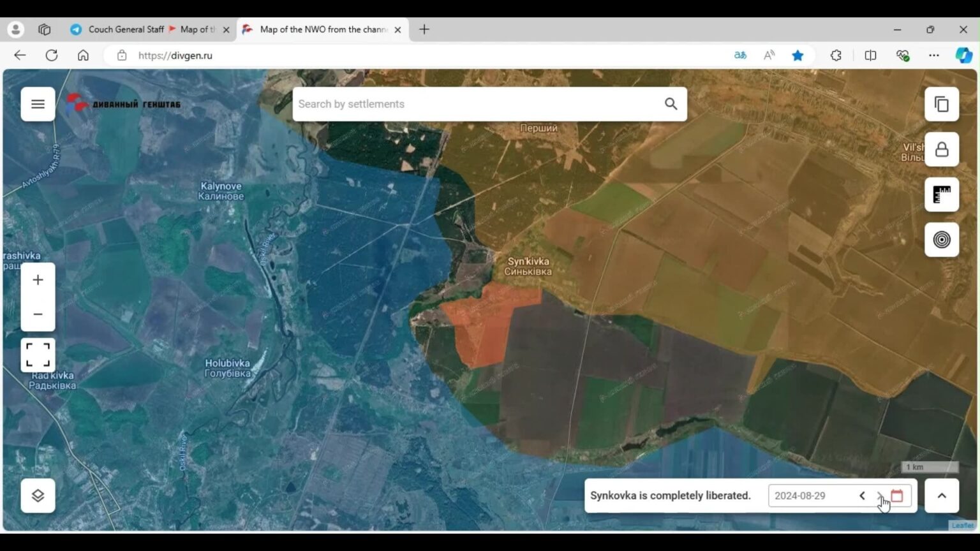Click the favorites star in address bar
This screenshot has width=980, height=551.
[798, 55]
